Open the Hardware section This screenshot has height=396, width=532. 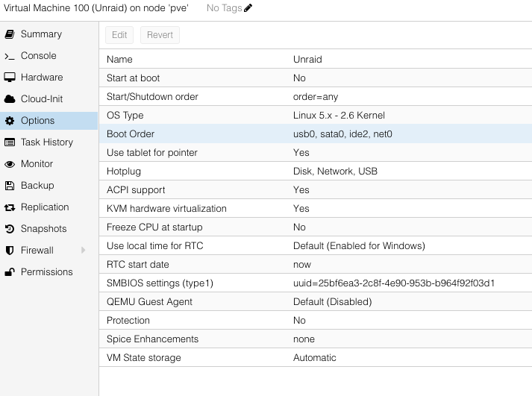coord(48,78)
